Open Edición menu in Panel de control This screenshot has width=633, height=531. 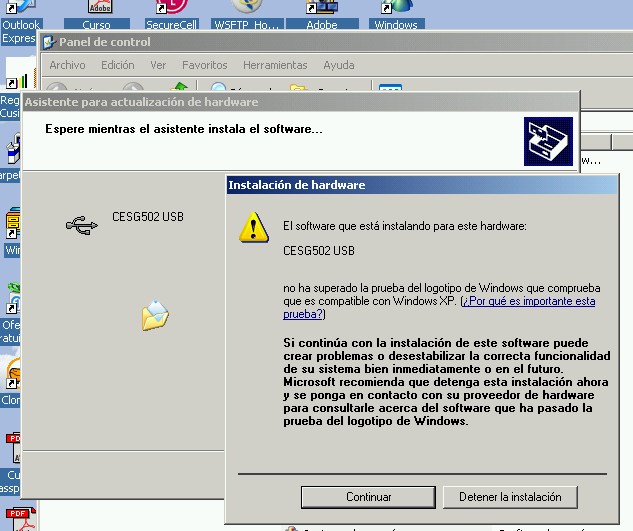(x=117, y=65)
